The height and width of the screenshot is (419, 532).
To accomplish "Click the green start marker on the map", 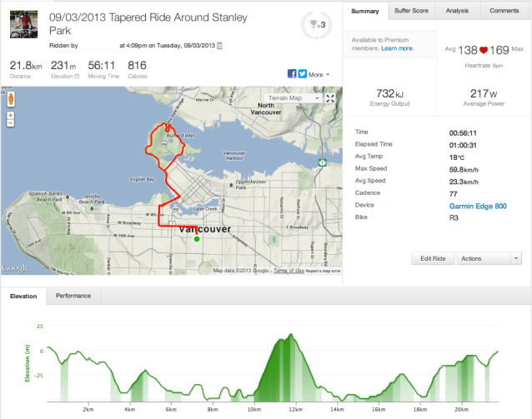I will tap(197, 239).
